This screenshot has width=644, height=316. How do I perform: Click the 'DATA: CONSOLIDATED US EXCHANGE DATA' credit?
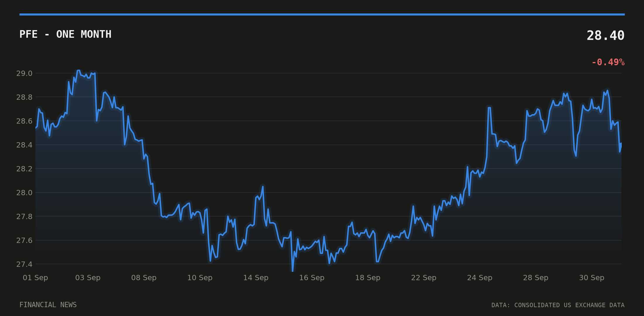click(558, 305)
